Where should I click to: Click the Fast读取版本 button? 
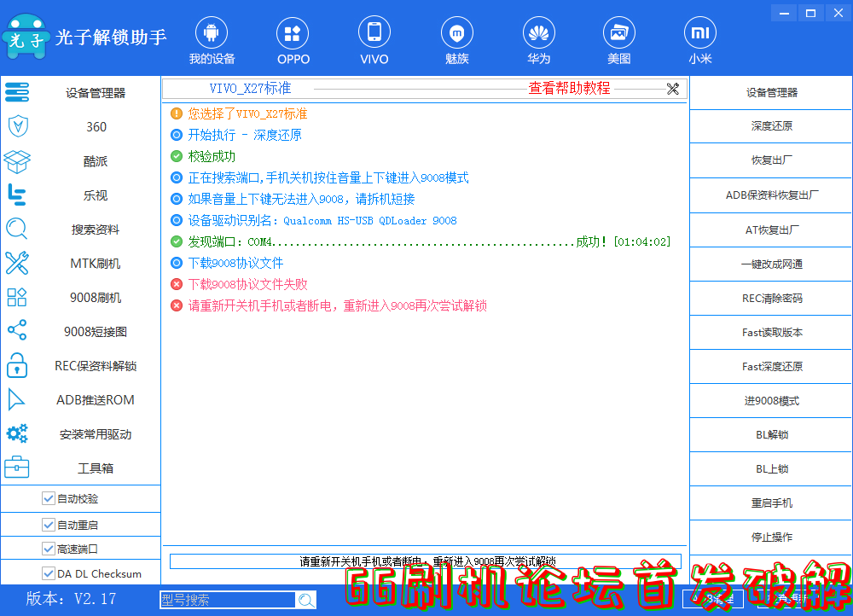click(771, 333)
